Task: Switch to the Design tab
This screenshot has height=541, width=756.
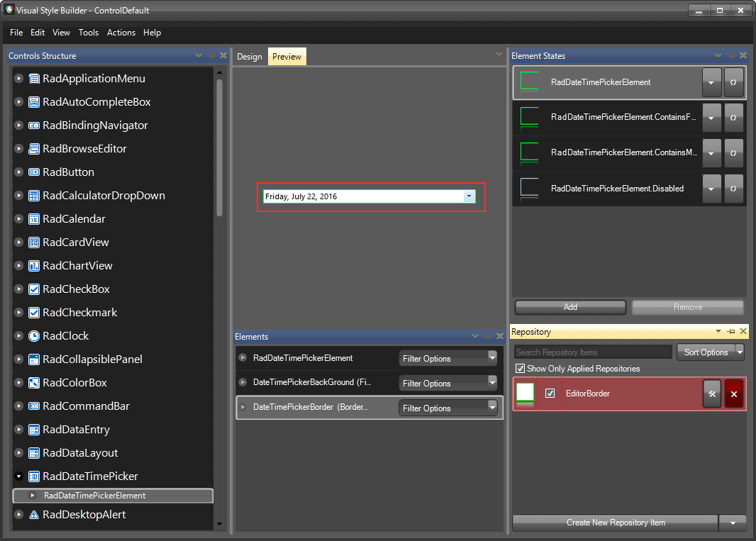Action: 250,55
